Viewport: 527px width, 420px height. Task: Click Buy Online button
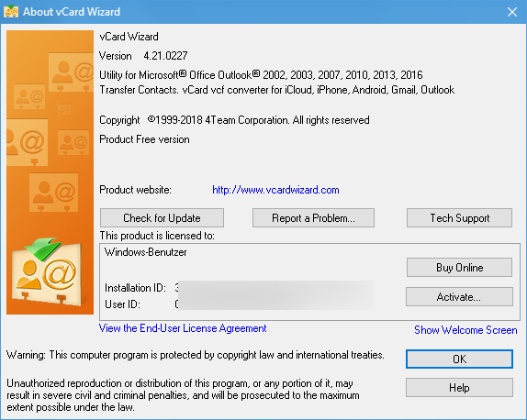[459, 268]
